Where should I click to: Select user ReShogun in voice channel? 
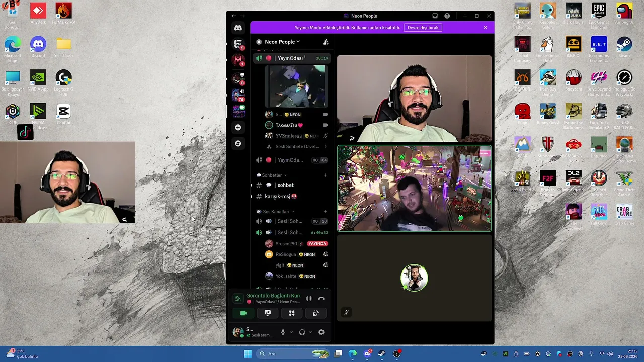296,254
